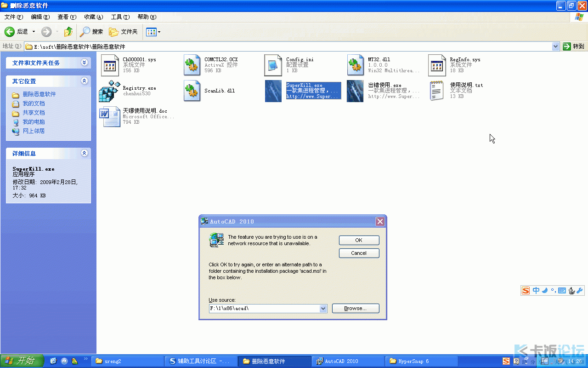This screenshot has height=368, width=588.
Task: Click the Use source path input field
Action: (x=264, y=309)
